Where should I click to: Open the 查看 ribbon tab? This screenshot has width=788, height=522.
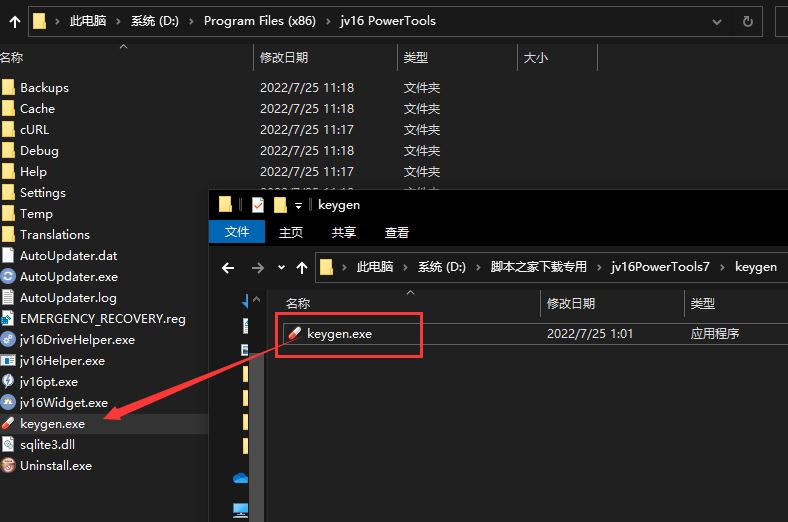[397, 232]
